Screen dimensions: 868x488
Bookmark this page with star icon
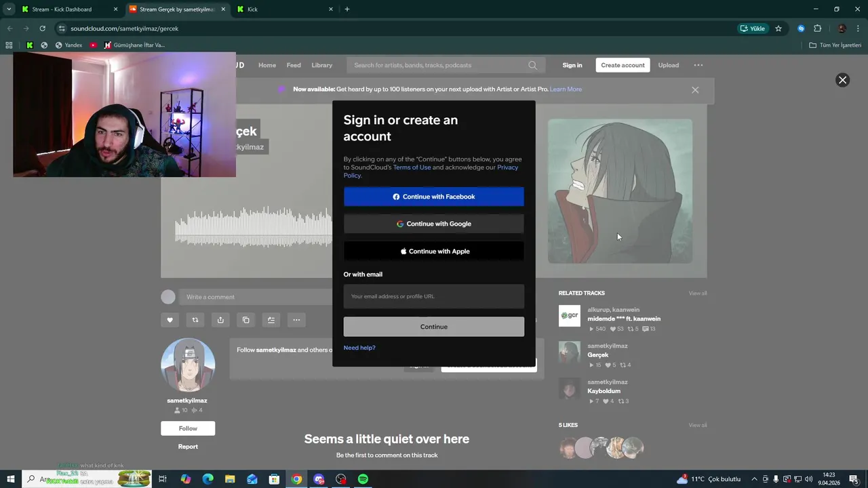point(778,28)
